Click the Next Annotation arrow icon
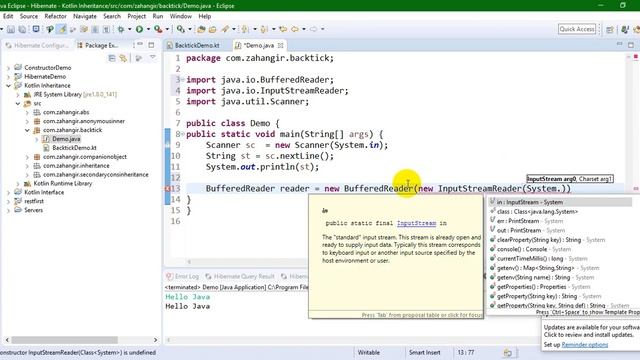640x360 pixels. (244, 29)
